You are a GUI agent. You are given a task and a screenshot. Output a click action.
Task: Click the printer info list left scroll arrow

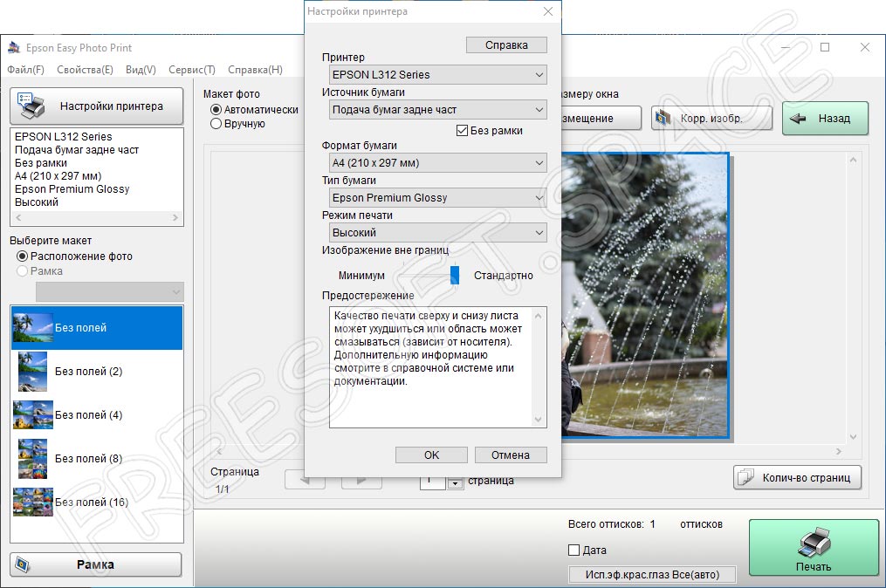tap(18, 217)
